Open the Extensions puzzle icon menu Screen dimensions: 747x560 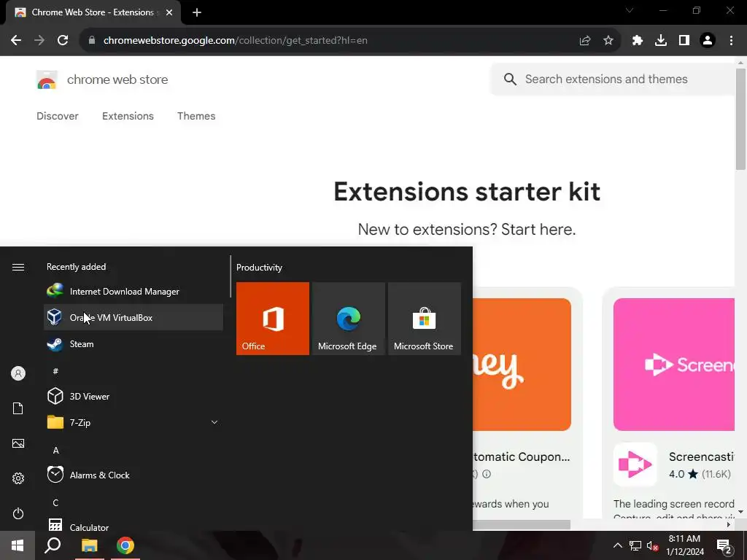638,41
